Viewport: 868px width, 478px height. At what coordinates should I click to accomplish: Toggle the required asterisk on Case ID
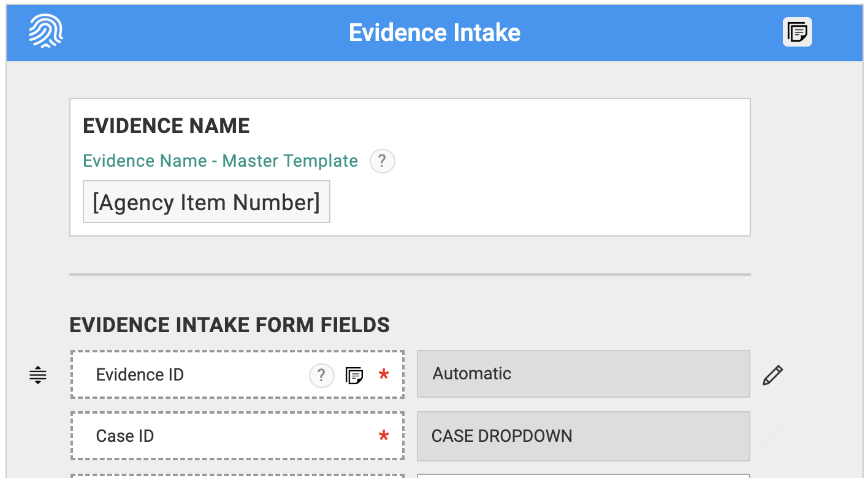coord(384,437)
